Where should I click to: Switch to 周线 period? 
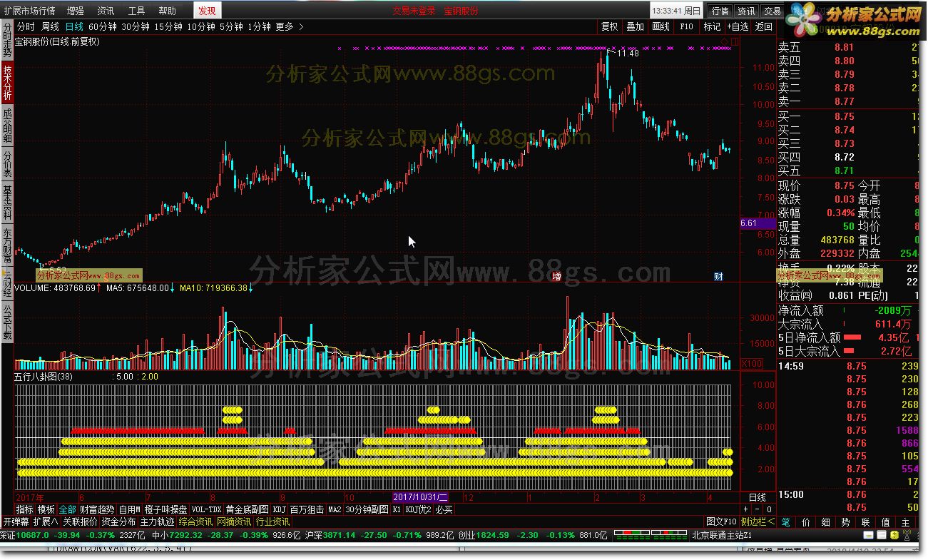50,26
